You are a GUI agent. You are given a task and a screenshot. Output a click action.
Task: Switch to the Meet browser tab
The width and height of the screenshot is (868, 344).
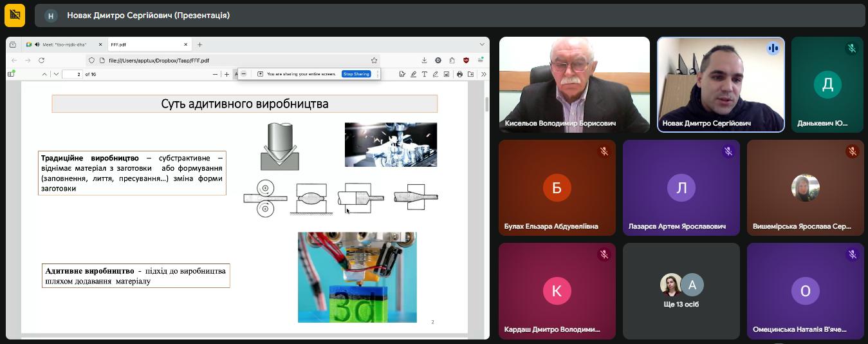(63, 44)
